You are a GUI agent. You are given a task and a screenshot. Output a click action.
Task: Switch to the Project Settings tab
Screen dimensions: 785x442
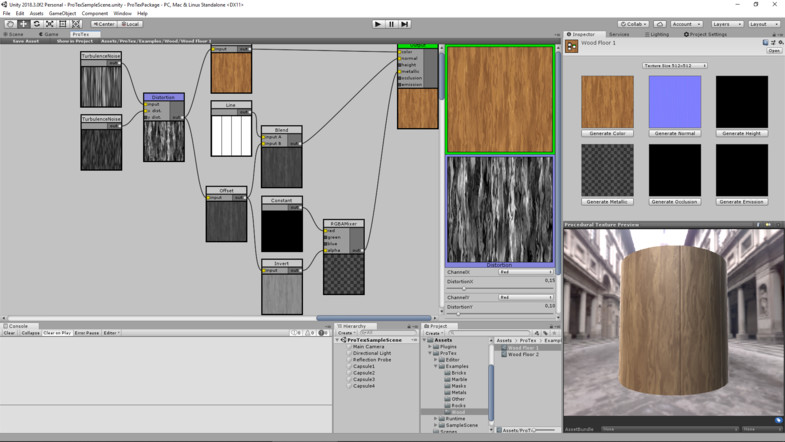pyautogui.click(x=705, y=34)
